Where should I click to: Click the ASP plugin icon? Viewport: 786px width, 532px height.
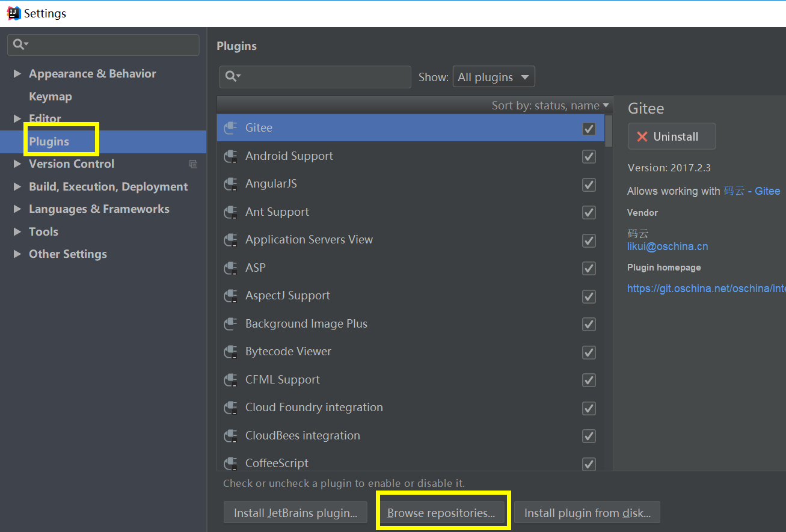230,268
